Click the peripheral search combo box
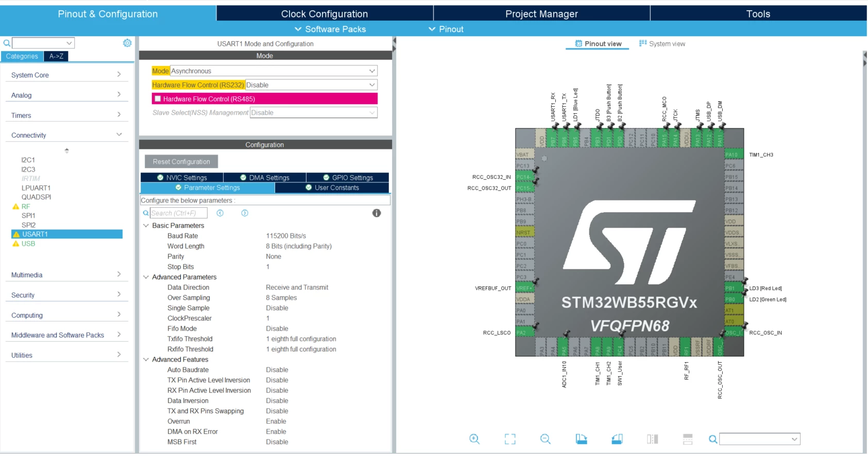 43,43
